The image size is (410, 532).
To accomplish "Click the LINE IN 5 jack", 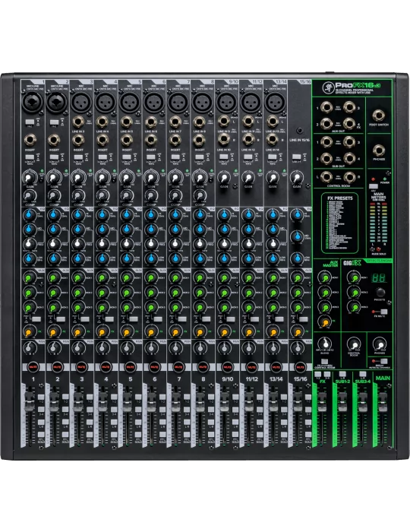I will click(127, 122).
